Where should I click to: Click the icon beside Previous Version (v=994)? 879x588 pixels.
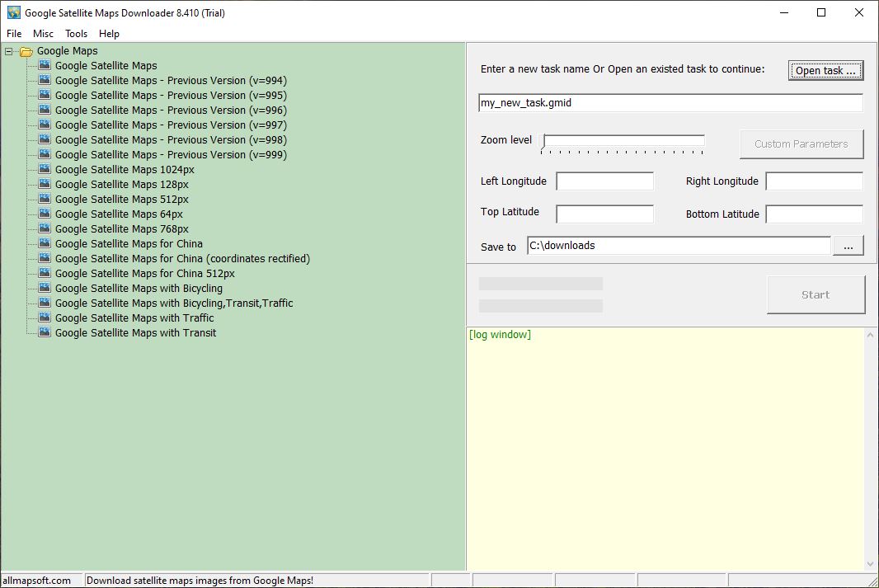[45, 80]
